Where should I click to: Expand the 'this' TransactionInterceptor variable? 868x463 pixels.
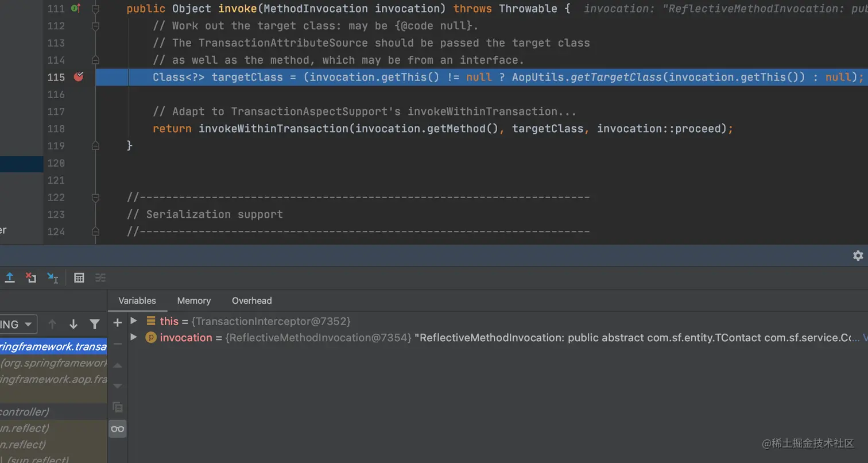click(134, 321)
